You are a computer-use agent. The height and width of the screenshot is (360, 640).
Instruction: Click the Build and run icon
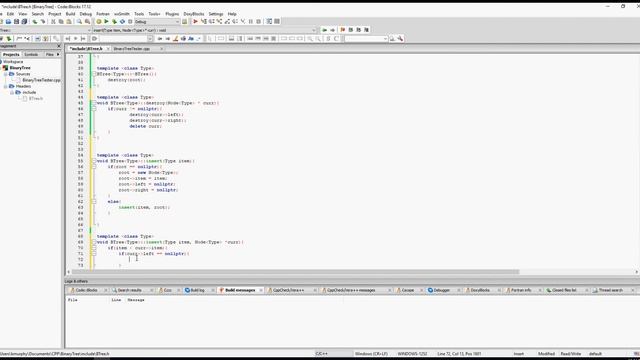pyautogui.click(x=114, y=22)
